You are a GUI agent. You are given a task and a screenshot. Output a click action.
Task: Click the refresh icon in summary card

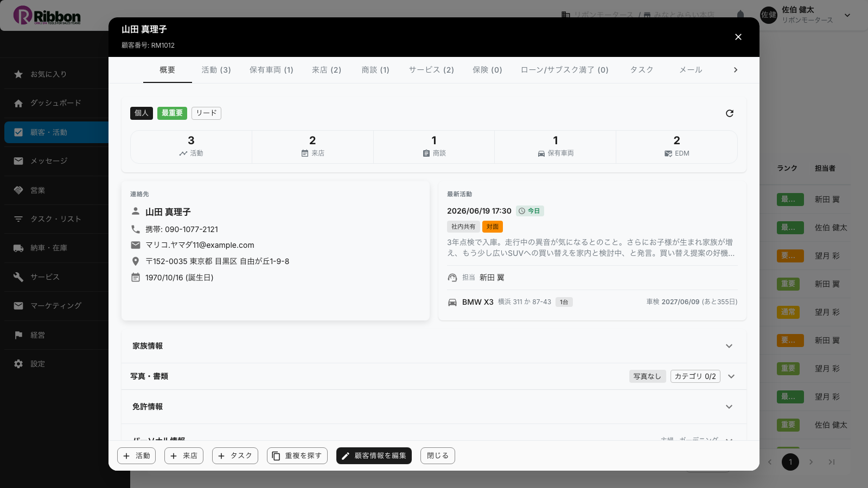tap(730, 113)
